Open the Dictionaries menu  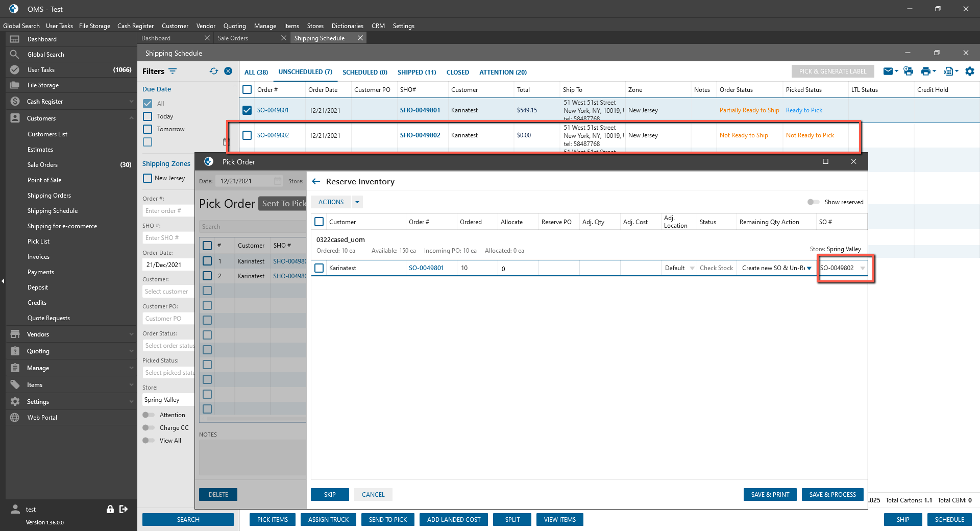347,26
